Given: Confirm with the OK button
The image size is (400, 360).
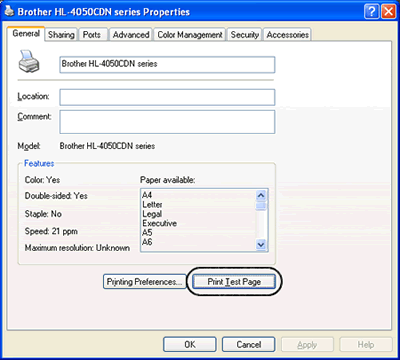Looking at the screenshot, I should (x=190, y=344).
